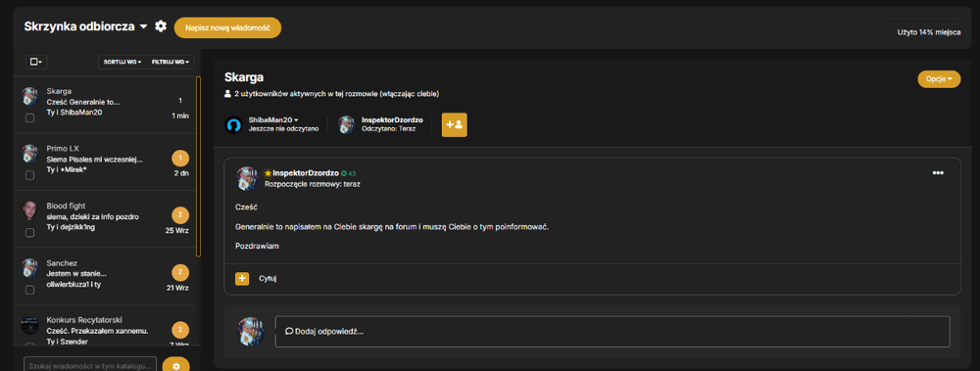
Task: Click the reply count badge on Sanchez
Action: click(180, 273)
